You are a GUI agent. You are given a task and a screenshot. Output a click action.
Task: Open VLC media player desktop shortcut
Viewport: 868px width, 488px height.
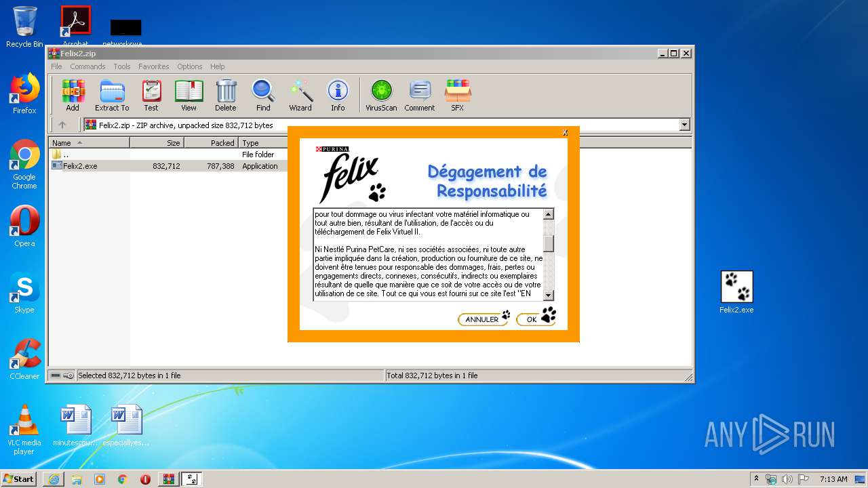24,429
